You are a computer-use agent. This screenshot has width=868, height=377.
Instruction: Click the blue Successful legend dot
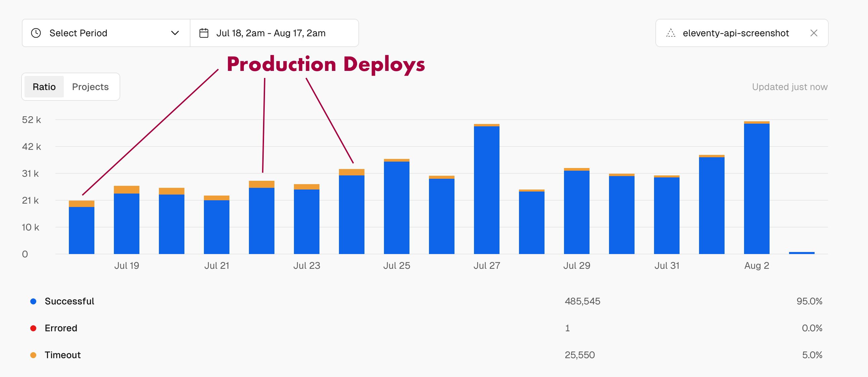(33, 301)
